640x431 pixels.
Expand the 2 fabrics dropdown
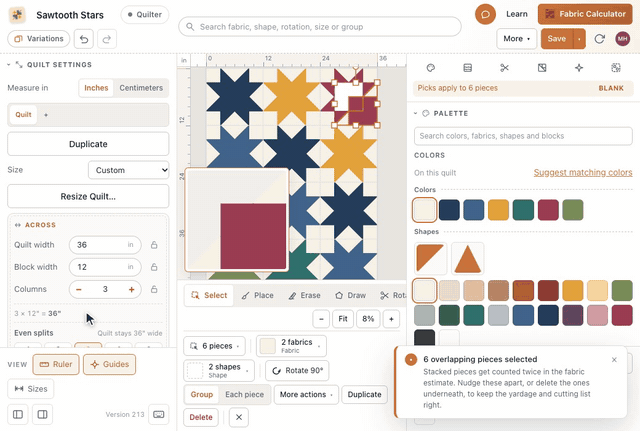point(291,346)
